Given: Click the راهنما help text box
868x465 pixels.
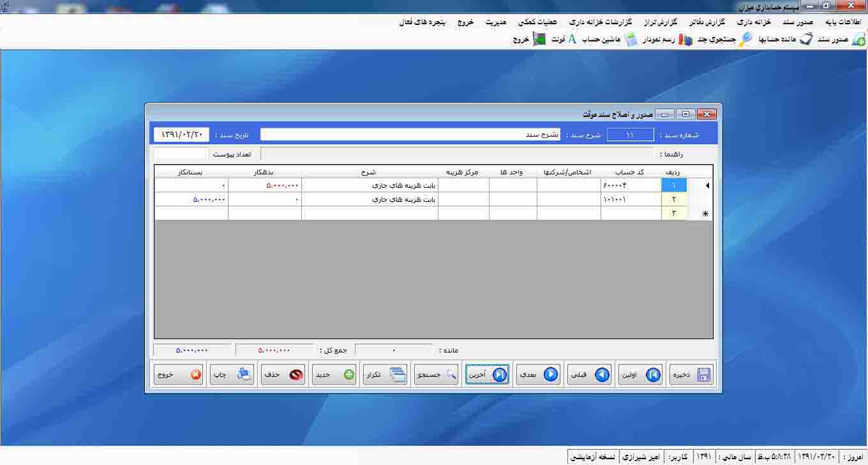Looking at the screenshot, I should click(x=458, y=154).
